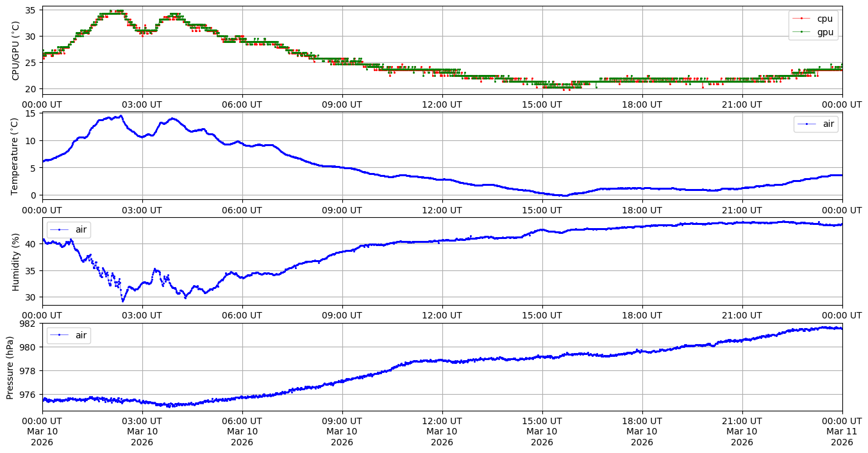Click the lowest humidity dip near 02:30 UT
Viewport: 868px width, 453px height.
[123, 301]
